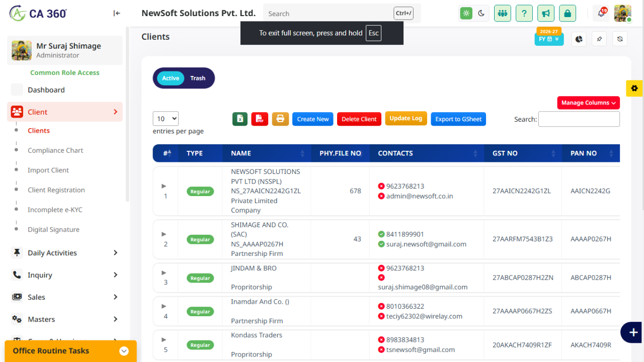Image resolution: width=644 pixels, height=362 pixels.
Task: Sort by the # column header
Action: (x=166, y=153)
